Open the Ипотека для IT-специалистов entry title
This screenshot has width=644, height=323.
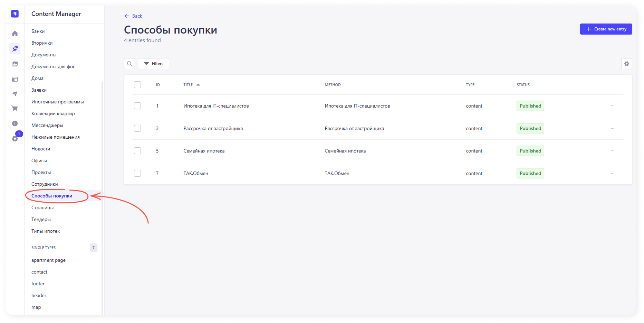coord(216,106)
